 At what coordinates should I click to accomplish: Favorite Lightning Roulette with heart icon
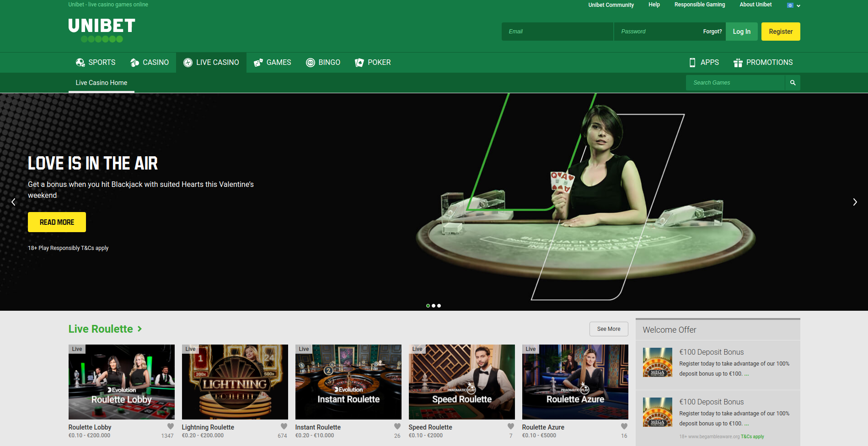pos(284,426)
